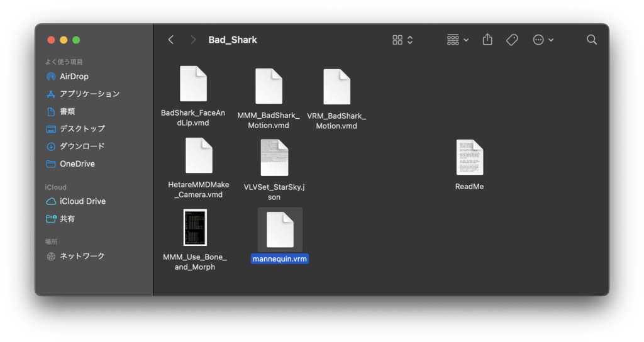Screen dimensions: 644x342
Task: Click the Applications sidebar icon
Action: [x=51, y=94]
